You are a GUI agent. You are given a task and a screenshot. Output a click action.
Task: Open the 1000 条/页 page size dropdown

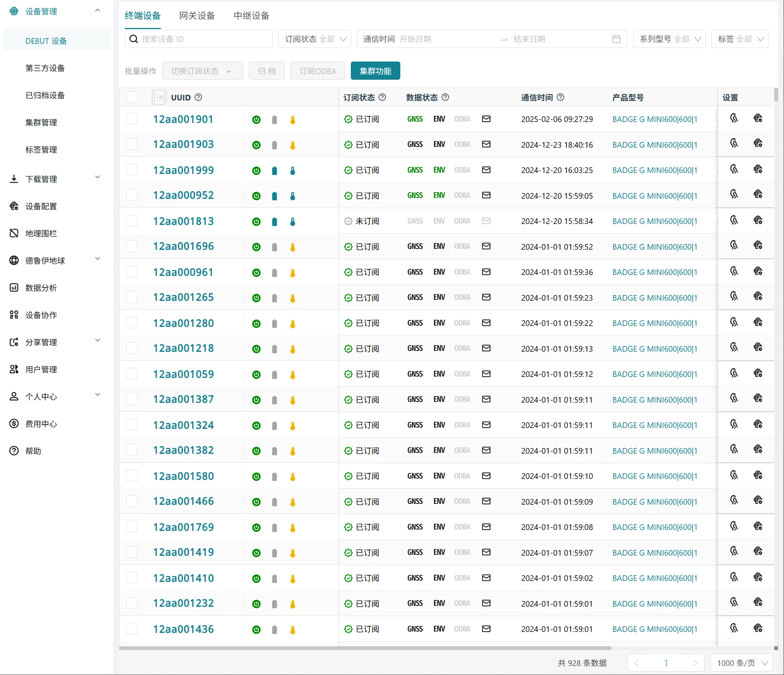[741, 663]
